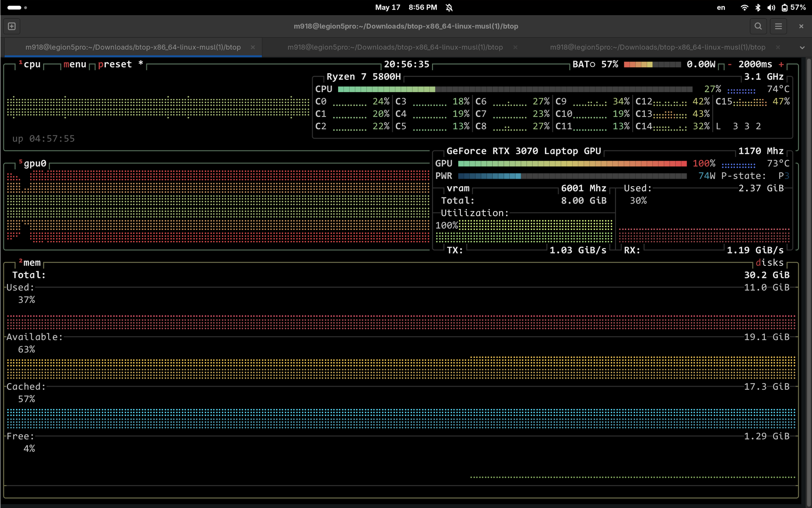The image size is (812, 508).
Task: Click the GPU utilization bar
Action: 572,163
